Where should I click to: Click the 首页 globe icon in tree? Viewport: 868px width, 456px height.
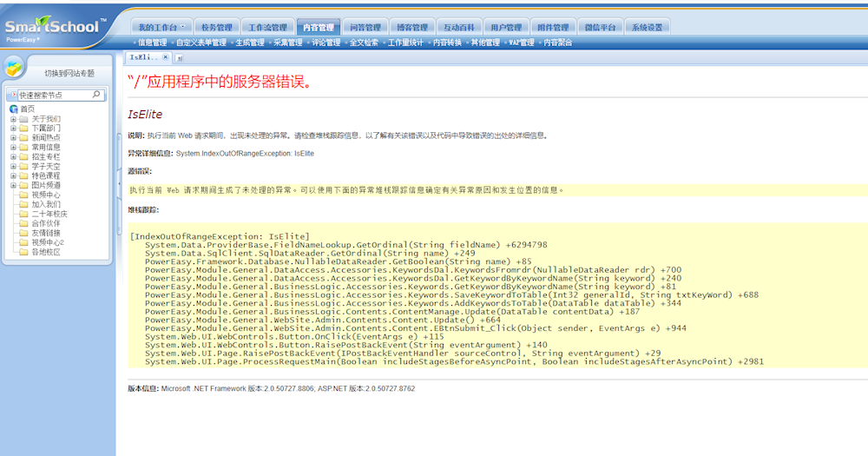13,109
